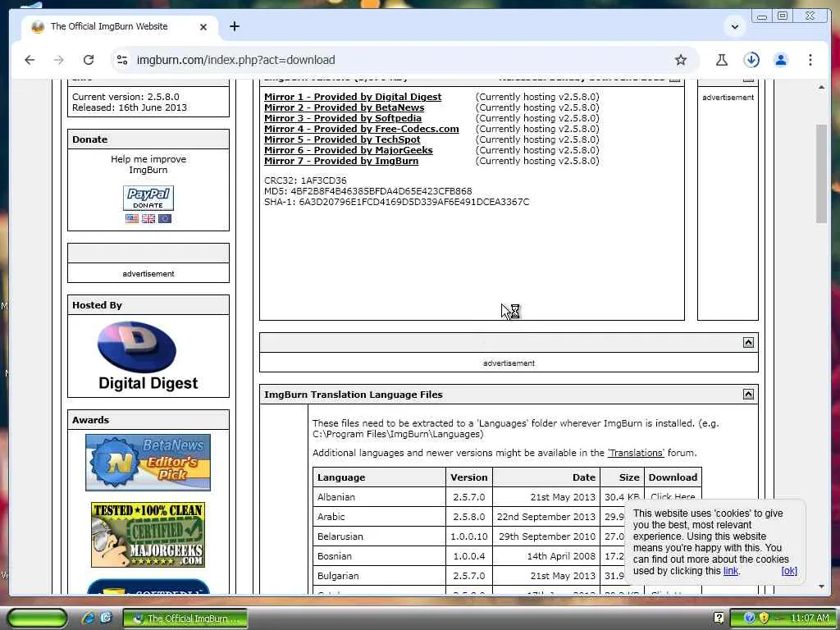Select the EU flag donate icon
Image resolution: width=840 pixels, height=630 pixels.
pos(165,218)
